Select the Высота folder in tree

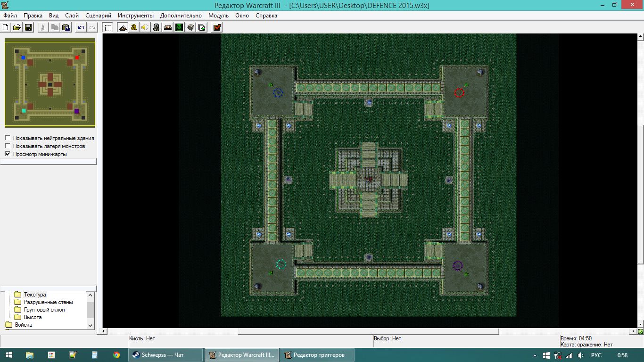click(x=33, y=317)
